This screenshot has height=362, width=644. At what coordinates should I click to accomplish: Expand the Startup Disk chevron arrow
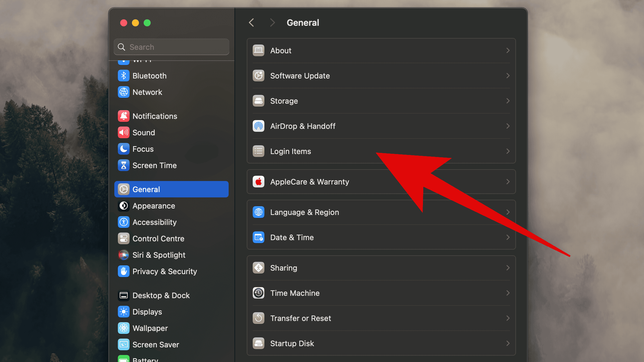pyautogui.click(x=508, y=344)
